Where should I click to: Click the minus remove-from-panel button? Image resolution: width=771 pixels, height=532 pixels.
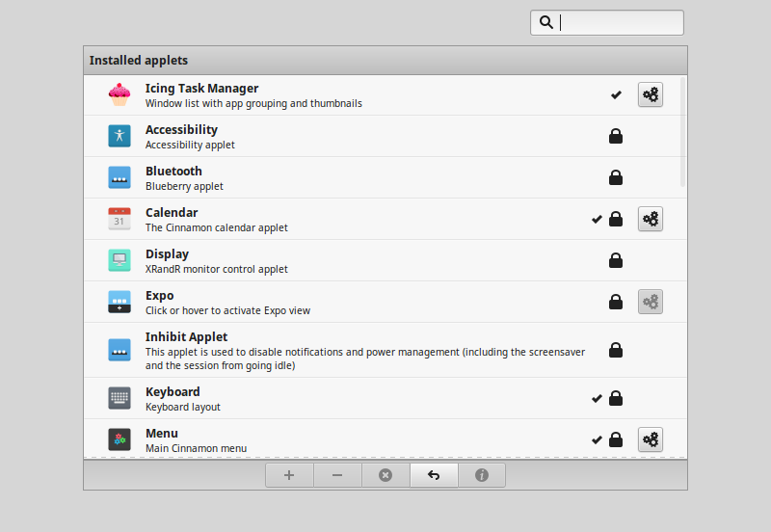coord(337,475)
